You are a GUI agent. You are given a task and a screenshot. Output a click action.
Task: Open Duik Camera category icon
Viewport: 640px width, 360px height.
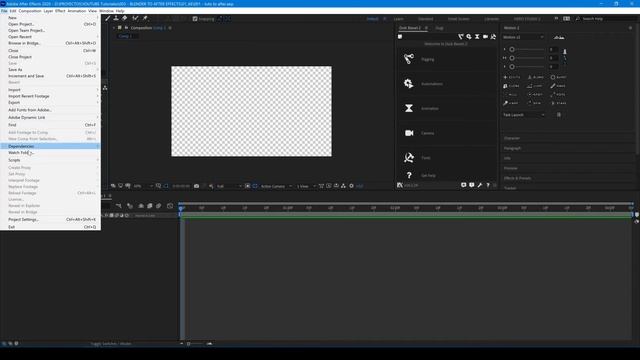[409, 133]
